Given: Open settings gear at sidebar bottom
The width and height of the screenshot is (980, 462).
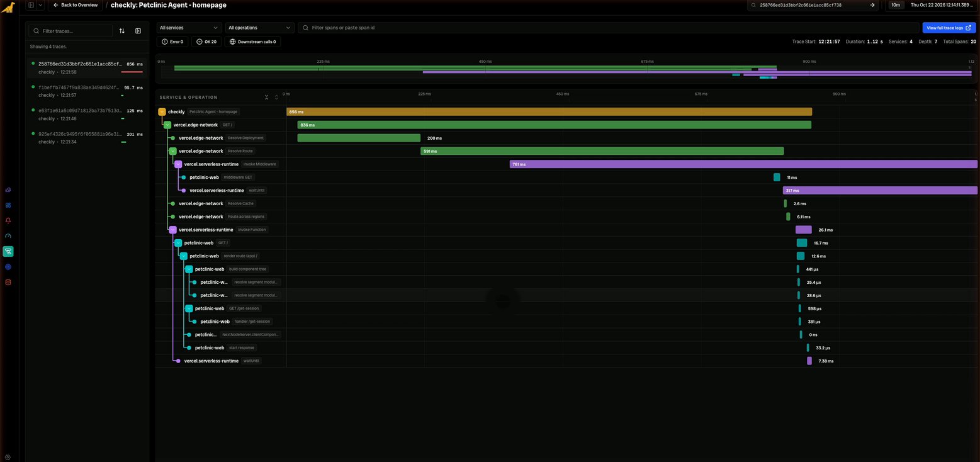Looking at the screenshot, I should (x=8, y=457).
